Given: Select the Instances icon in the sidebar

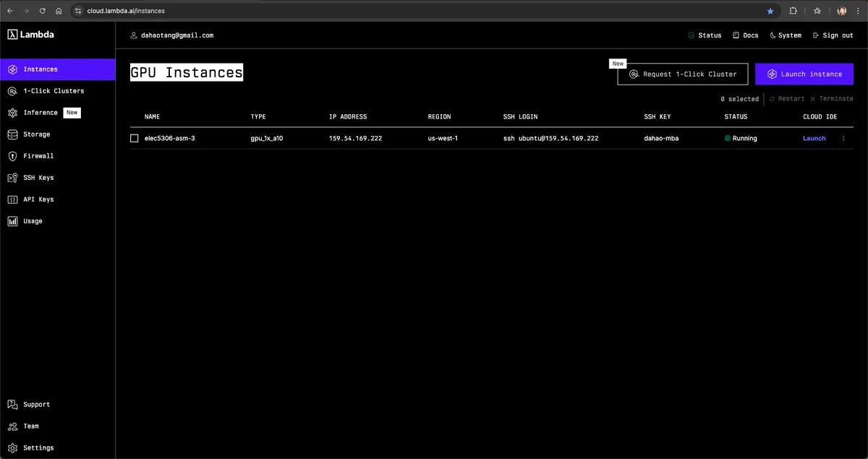Looking at the screenshot, I should coord(13,69).
